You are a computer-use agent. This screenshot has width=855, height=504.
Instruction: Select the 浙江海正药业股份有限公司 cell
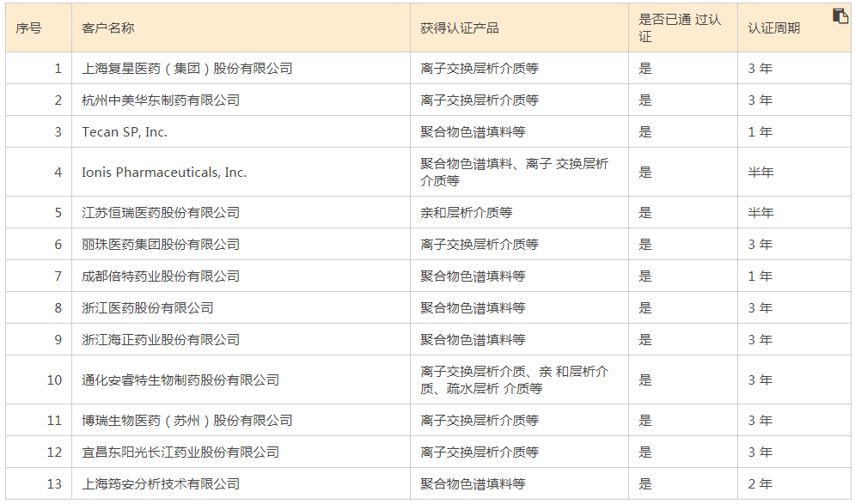tap(161, 340)
